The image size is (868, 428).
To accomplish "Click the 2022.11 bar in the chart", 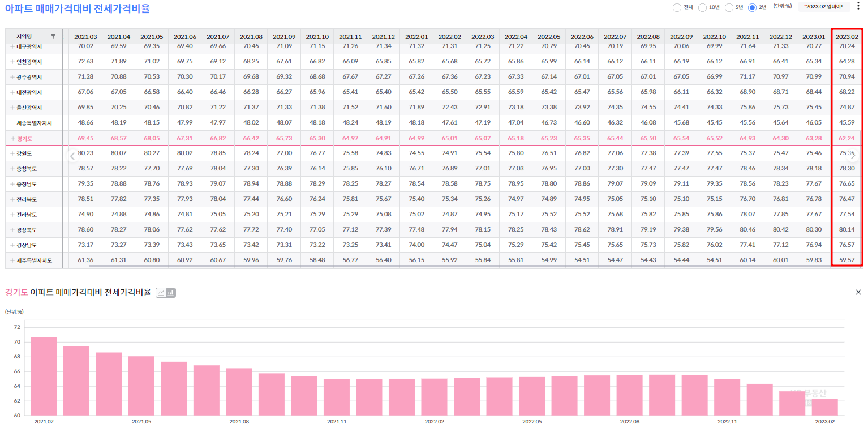I will coord(728,397).
